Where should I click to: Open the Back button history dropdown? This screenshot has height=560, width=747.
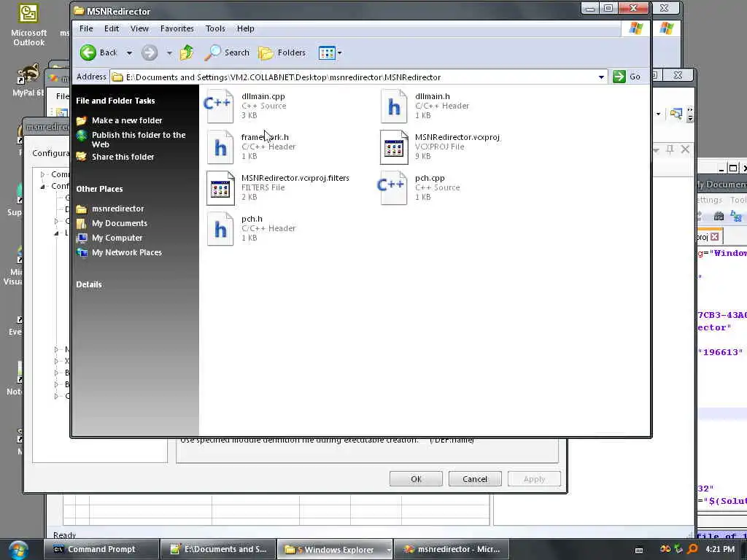tap(130, 52)
